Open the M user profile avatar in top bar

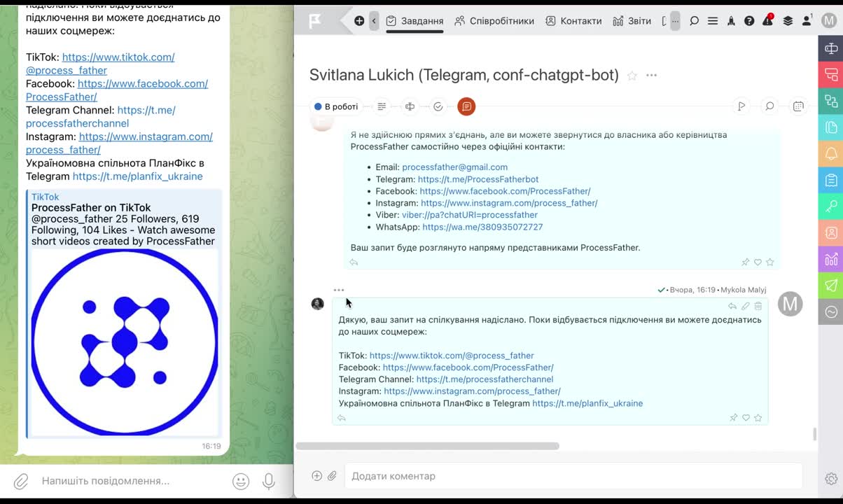click(x=829, y=21)
